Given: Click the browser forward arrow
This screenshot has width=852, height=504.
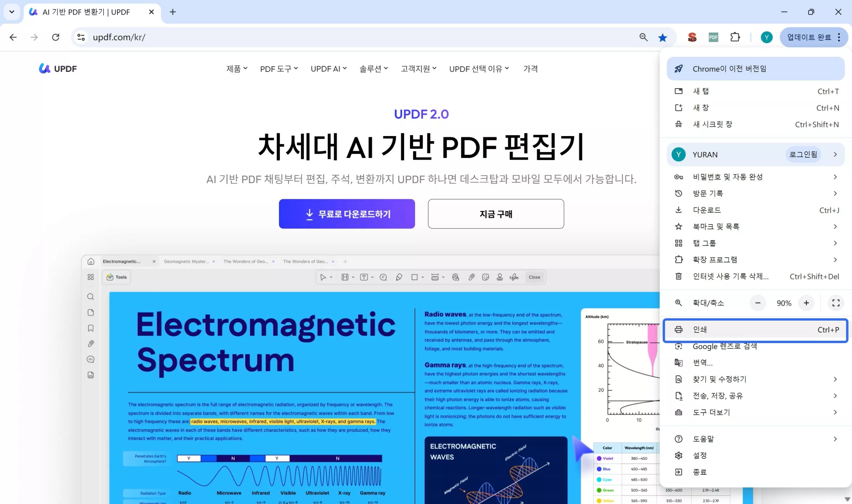Looking at the screenshot, I should pyautogui.click(x=34, y=37).
